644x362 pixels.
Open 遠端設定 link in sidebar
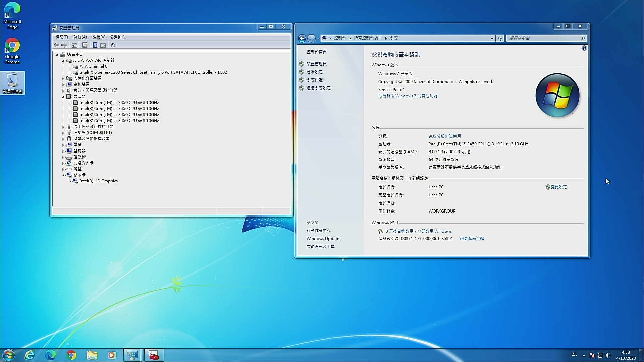(x=314, y=72)
